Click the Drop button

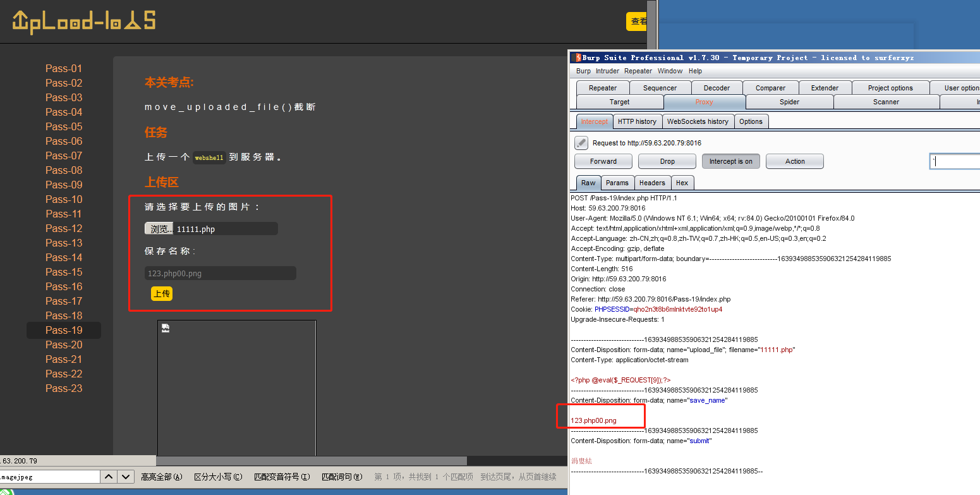coord(667,161)
